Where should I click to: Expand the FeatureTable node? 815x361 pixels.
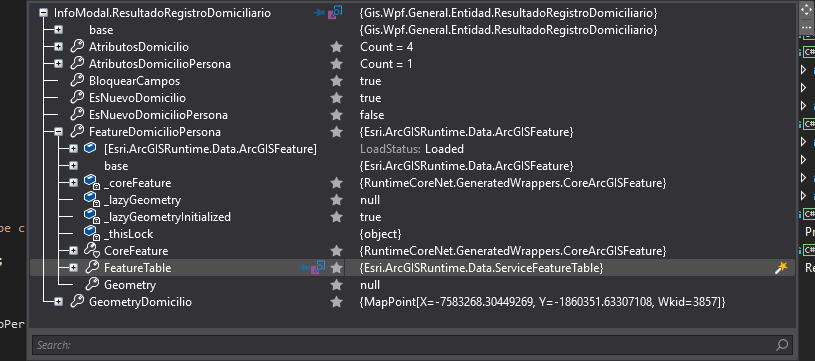click(x=74, y=268)
